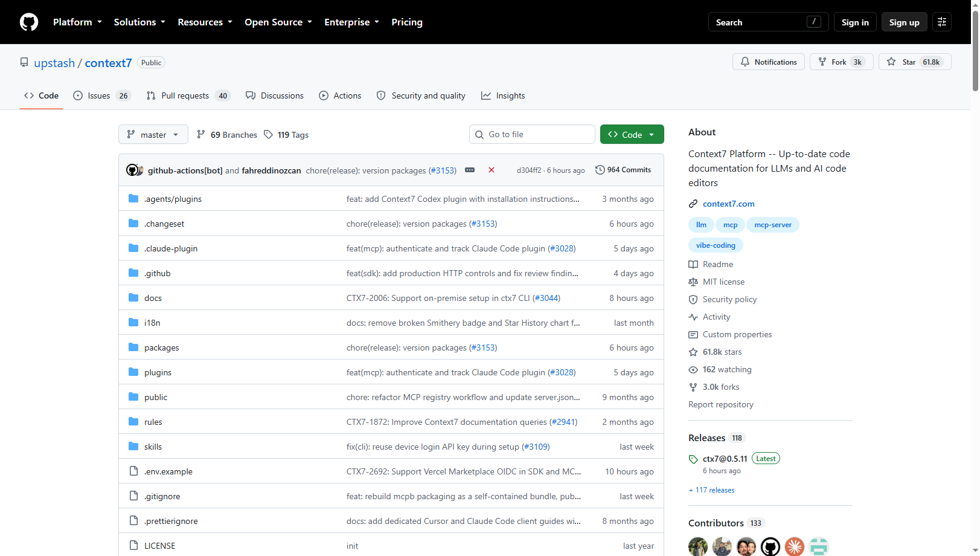Click the docs folder icon
980x556 pixels.
click(133, 298)
